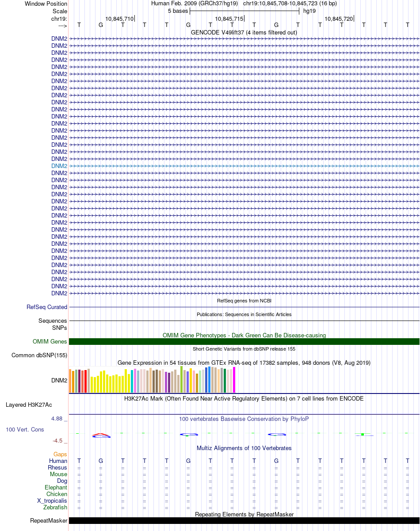This screenshot has width=420, height=531.
Task: Click GENCODE V49lift37 track title
Action: pos(244,32)
